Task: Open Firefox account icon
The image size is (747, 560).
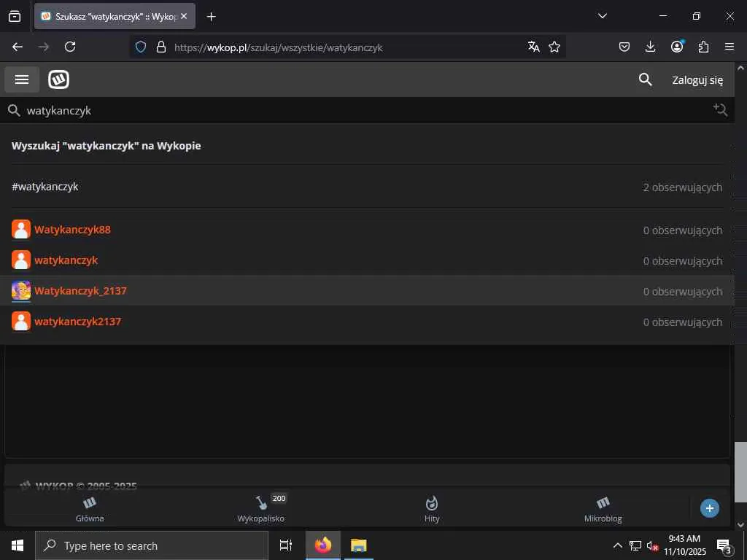Action: click(x=677, y=46)
